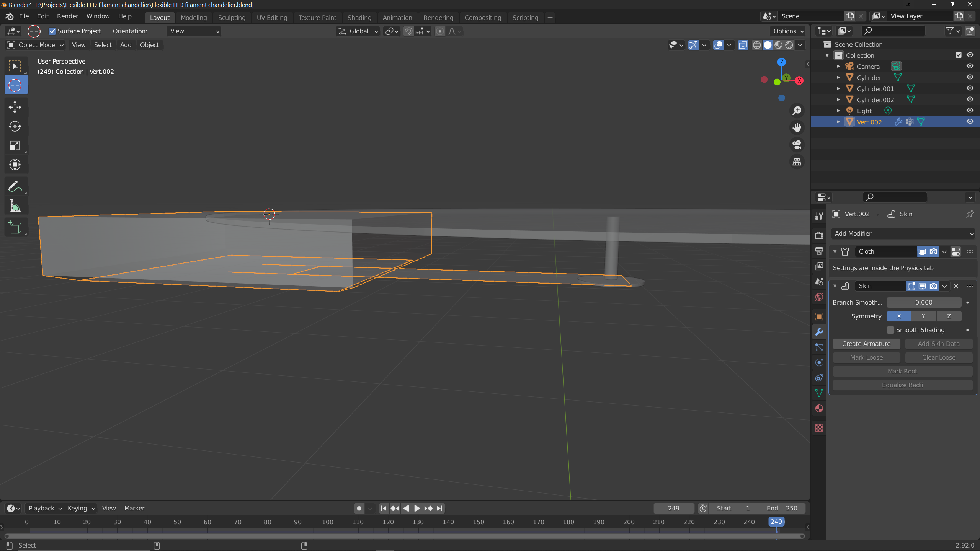Select the Add Cube tool
Screen dimensions: 980x551
pyautogui.click(x=15, y=228)
